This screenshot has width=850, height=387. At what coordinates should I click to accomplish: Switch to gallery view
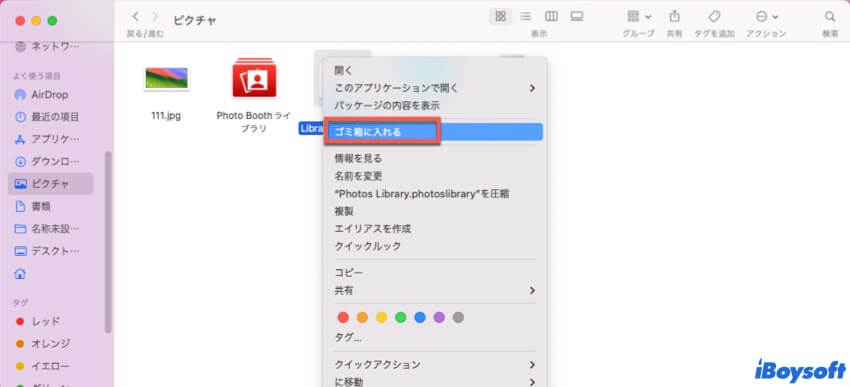pyautogui.click(x=577, y=16)
